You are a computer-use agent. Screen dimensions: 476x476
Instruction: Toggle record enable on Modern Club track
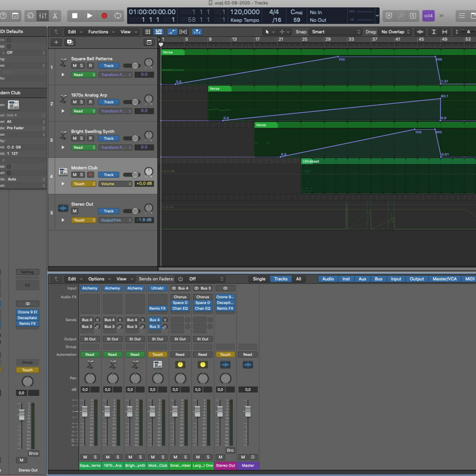pos(90,175)
